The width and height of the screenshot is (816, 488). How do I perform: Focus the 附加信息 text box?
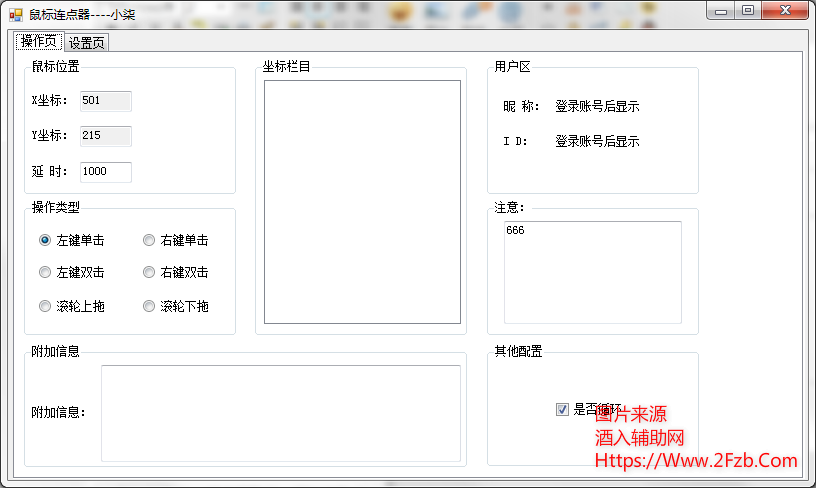pos(280,412)
